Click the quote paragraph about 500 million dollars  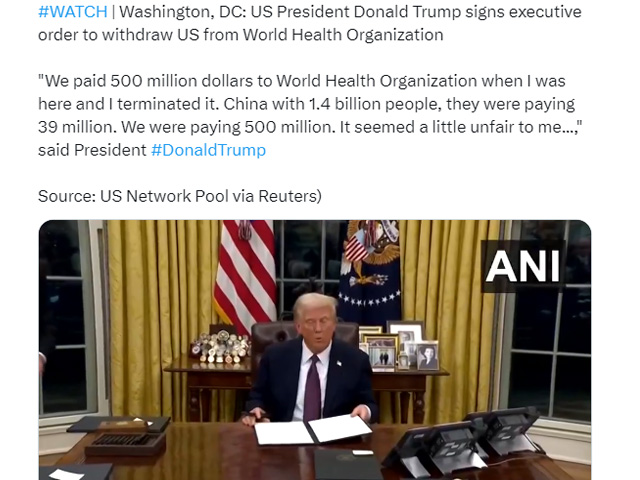pos(310,116)
